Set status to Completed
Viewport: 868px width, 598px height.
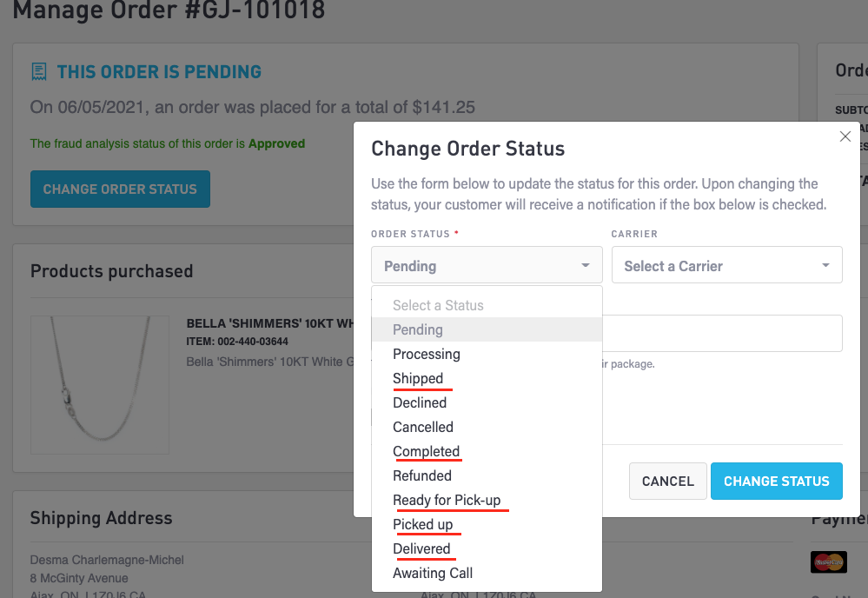click(426, 451)
